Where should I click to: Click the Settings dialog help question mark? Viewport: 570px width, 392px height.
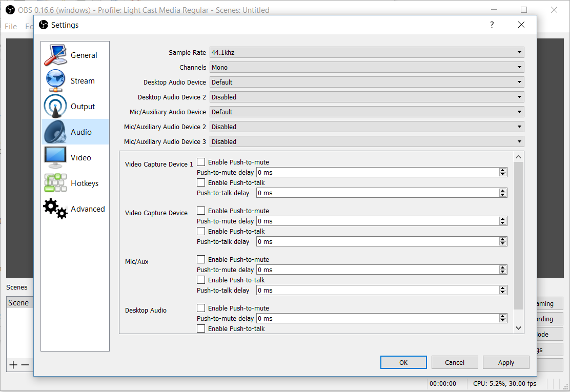tap(492, 25)
